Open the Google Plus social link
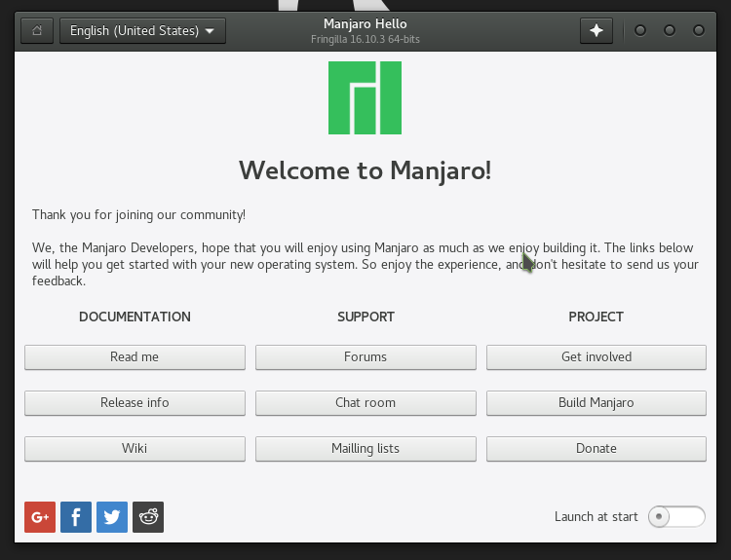Viewport: 731px width, 560px height. [40, 517]
